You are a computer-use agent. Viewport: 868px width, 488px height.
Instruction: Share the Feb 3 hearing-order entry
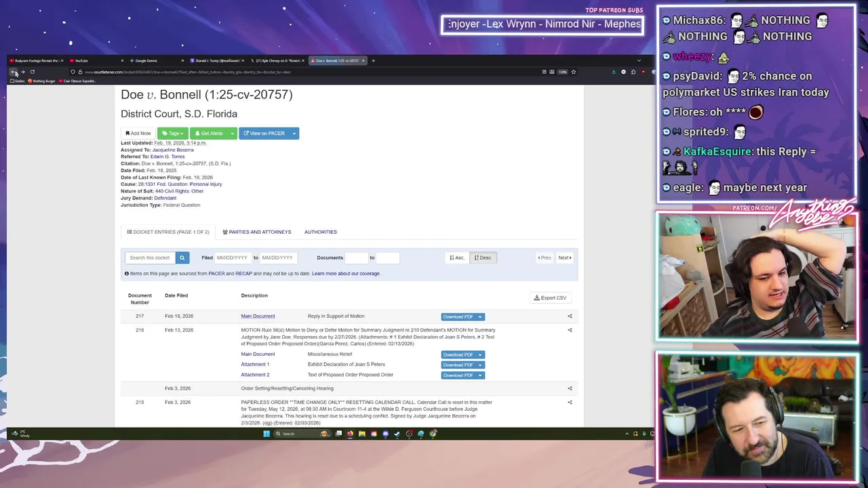click(570, 388)
